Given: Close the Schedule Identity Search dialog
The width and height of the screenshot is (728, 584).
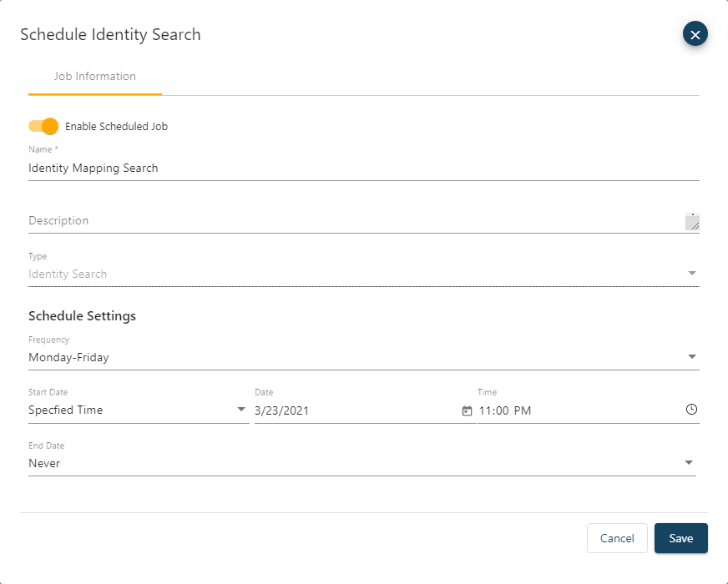Looking at the screenshot, I should [695, 33].
